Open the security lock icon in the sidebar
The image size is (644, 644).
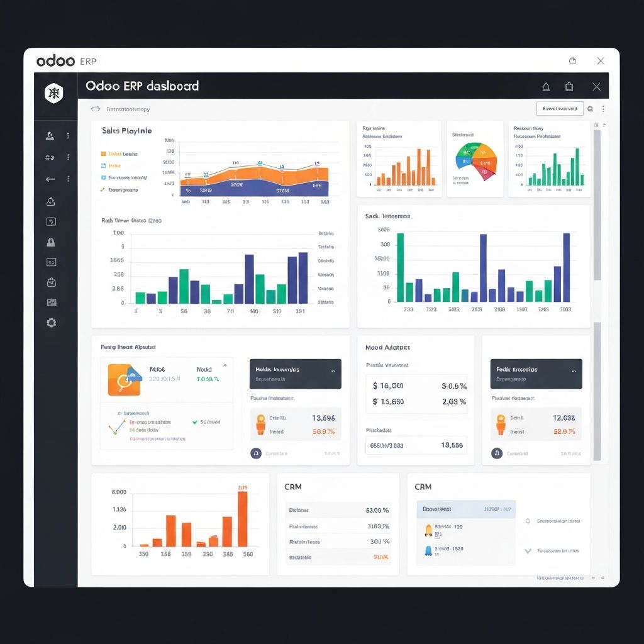pos(51,242)
